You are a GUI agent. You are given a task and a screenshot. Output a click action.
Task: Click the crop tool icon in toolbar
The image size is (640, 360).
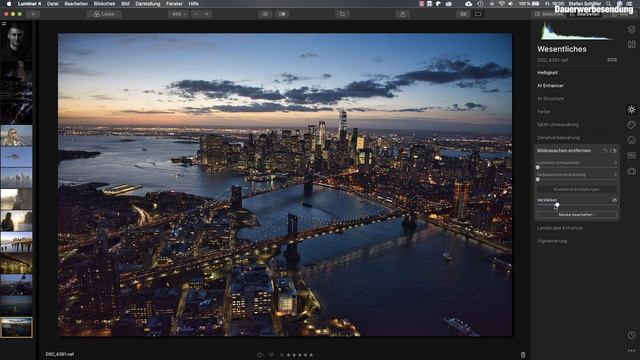tap(342, 14)
